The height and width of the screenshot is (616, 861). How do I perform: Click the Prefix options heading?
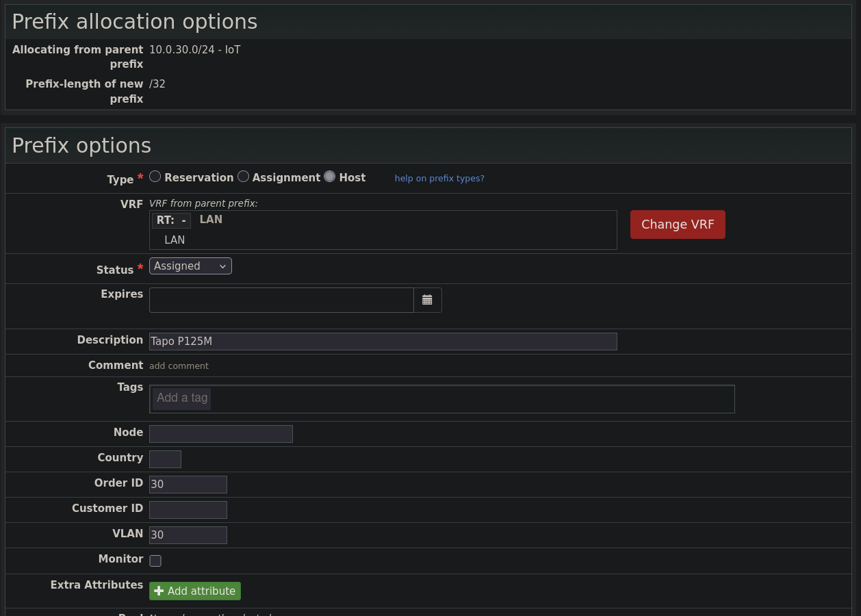(x=81, y=145)
